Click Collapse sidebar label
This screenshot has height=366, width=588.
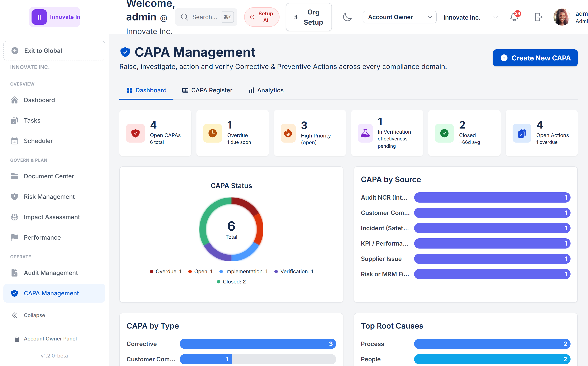point(34,315)
